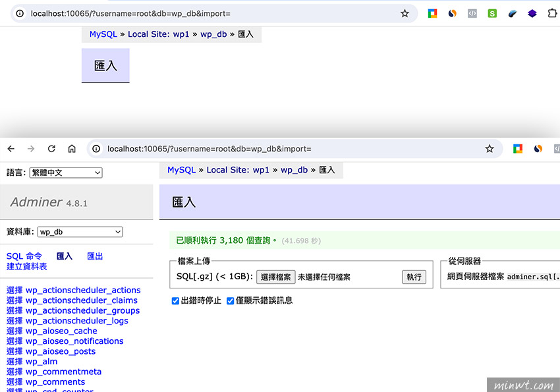Click the 執行 button in 檔案上傳
This screenshot has height=392, width=560.
pos(414,277)
